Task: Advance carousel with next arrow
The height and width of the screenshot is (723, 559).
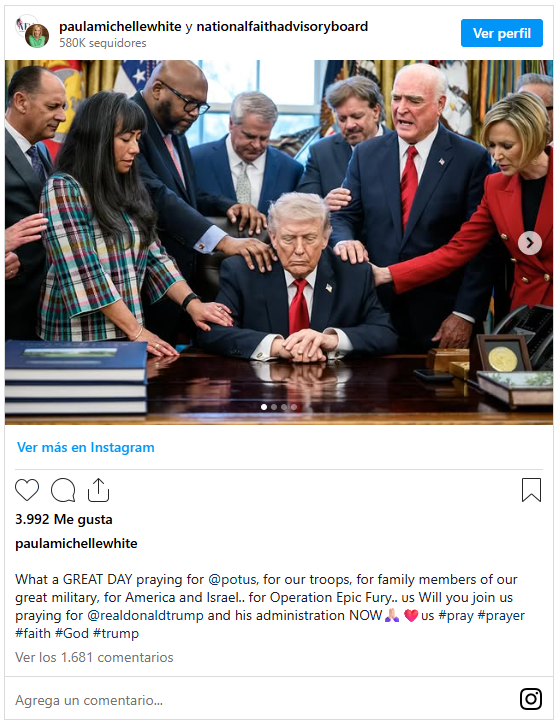Action: [530, 243]
